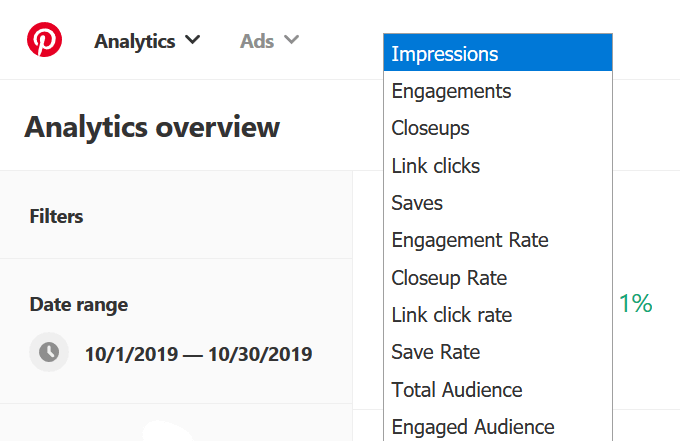This screenshot has height=441, width=680.
Task: Choose the Engagement Rate option
Action: (x=497, y=240)
